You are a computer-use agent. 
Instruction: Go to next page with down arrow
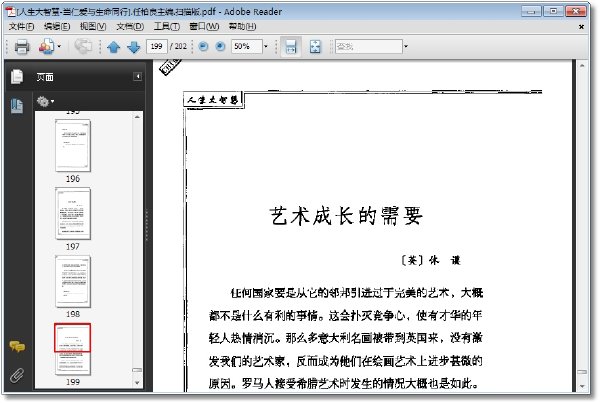(134, 47)
